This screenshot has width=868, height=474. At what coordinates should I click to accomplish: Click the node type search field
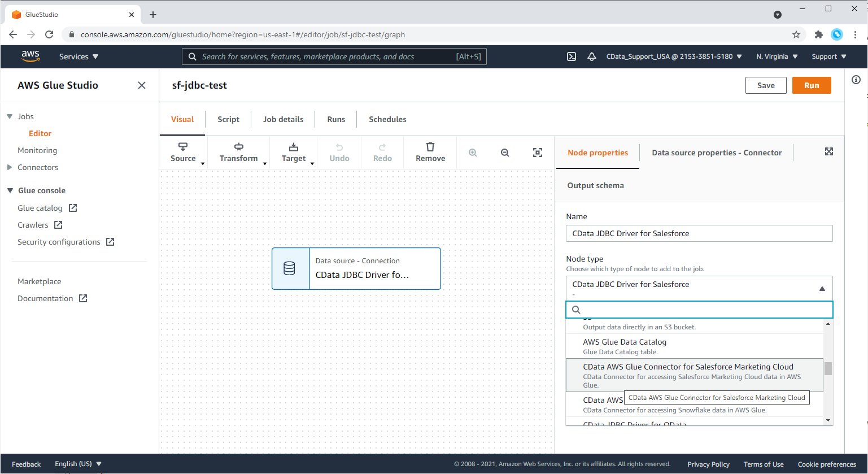point(699,310)
